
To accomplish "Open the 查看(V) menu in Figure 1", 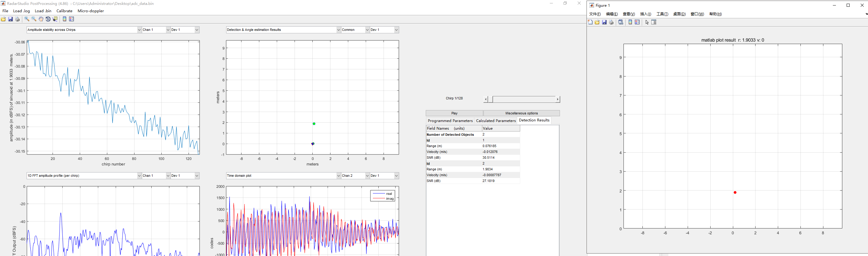I will (629, 14).
